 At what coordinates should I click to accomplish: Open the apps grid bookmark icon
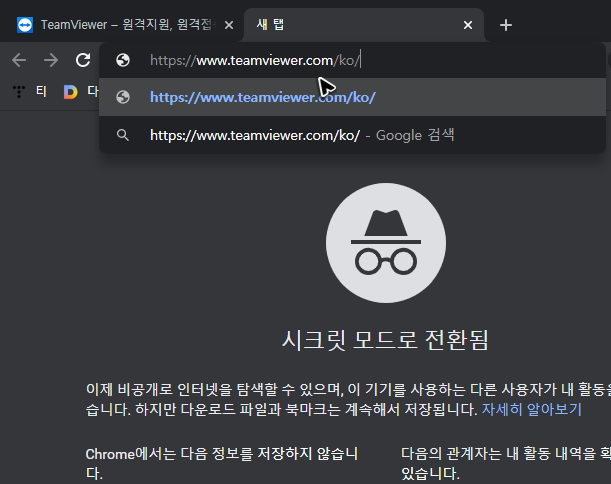point(19,92)
